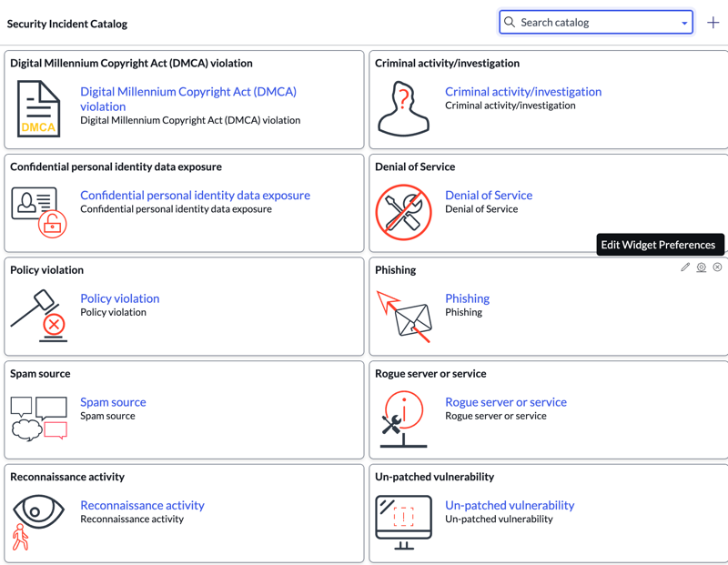Click the black description text under Phishing link
Screen dimensions: 728x565
pyautogui.click(x=463, y=312)
